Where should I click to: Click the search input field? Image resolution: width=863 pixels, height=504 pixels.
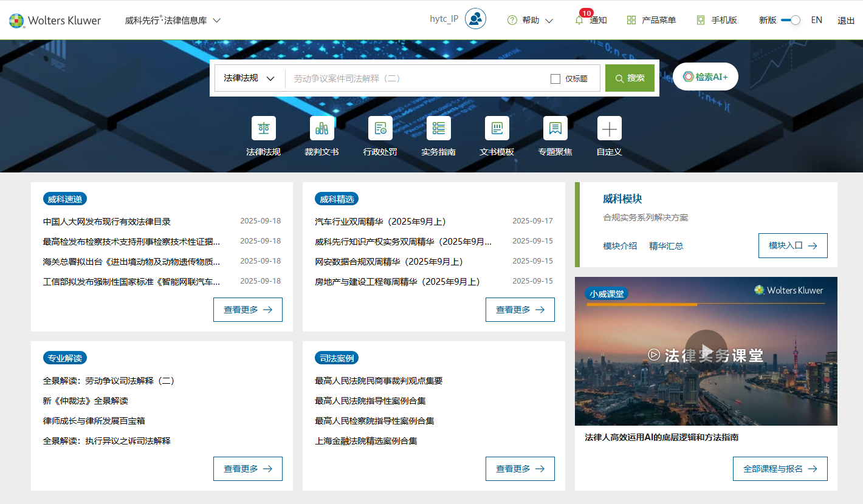[416, 78]
